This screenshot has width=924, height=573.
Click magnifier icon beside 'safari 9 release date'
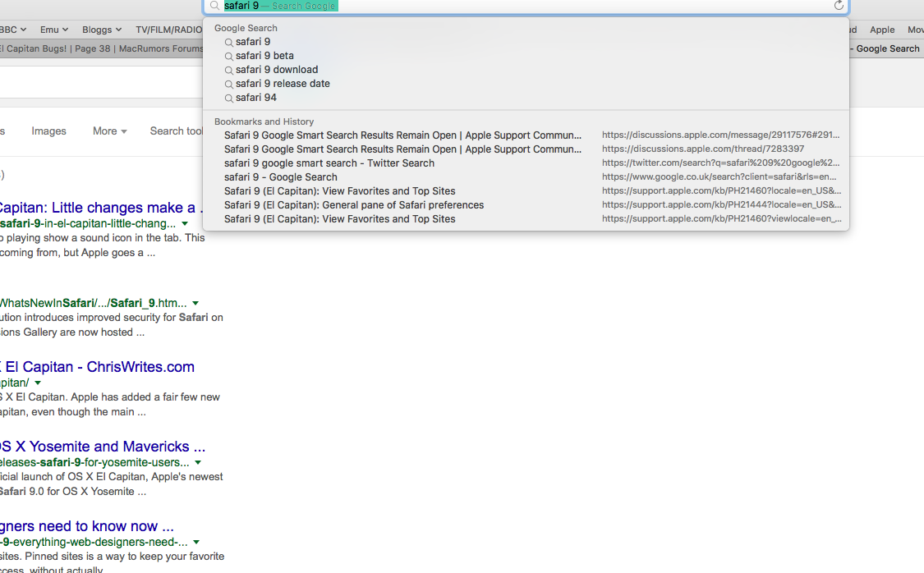click(x=228, y=85)
